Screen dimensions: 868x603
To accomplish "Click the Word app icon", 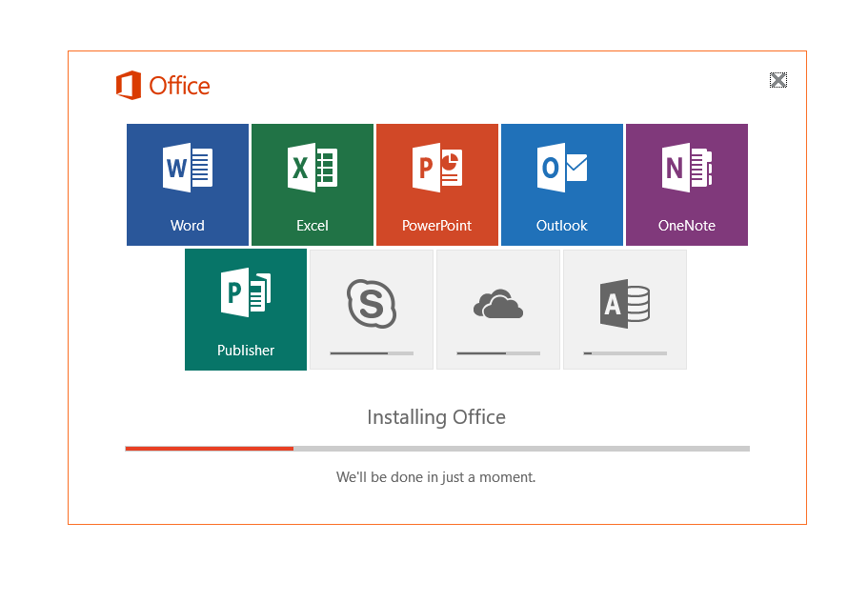I will [188, 169].
